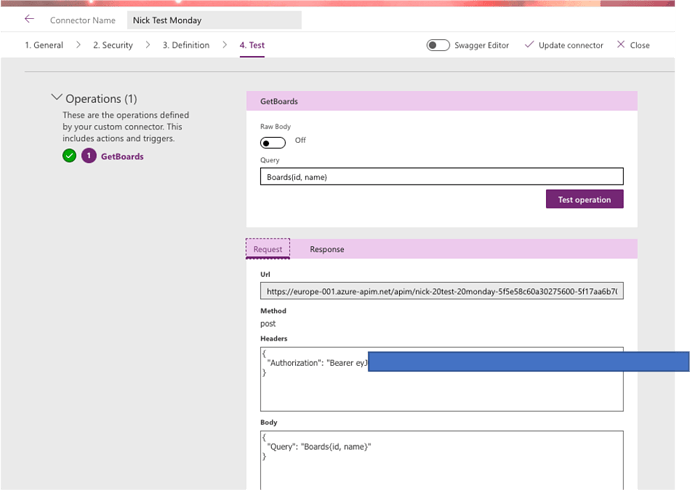
Task: Click the chevron after 3. Definition
Action: (224, 44)
